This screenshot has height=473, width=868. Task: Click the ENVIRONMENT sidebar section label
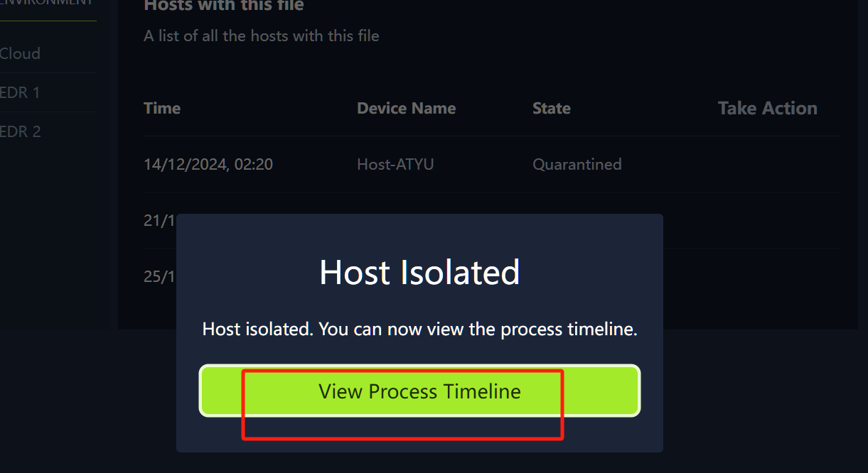[47, 3]
